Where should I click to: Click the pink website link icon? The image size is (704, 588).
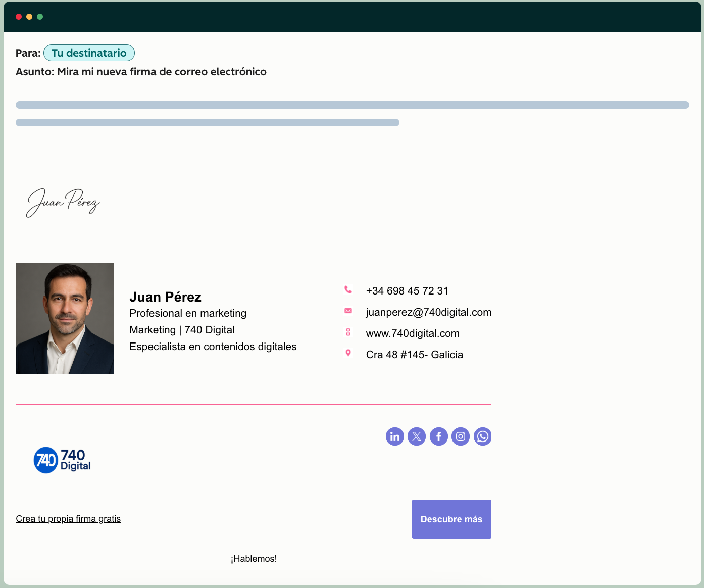point(348,332)
